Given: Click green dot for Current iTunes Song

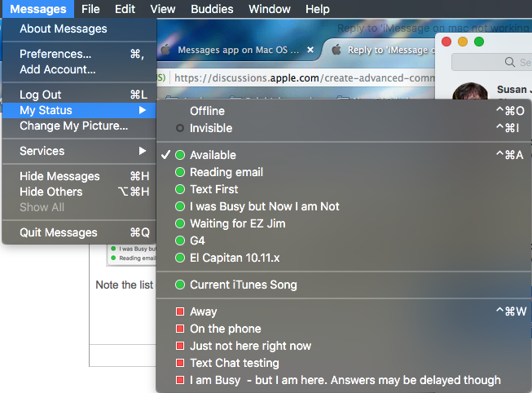Looking at the screenshot, I should coord(180,285).
